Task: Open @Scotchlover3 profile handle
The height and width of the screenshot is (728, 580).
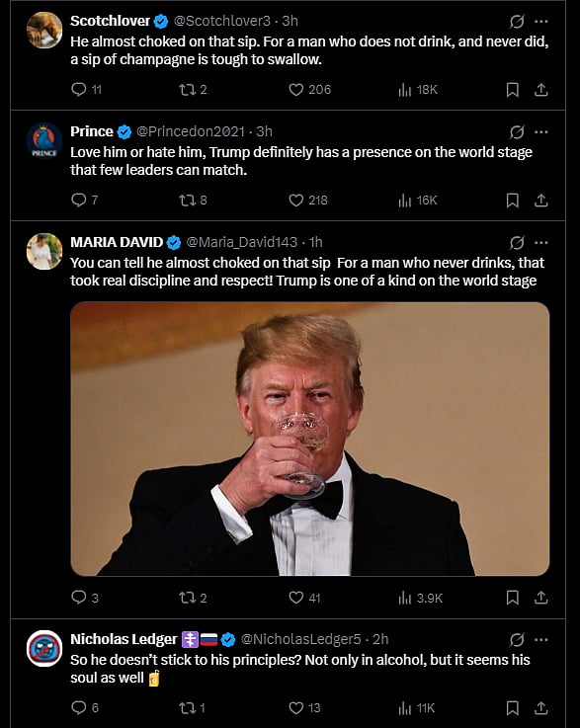Action: pos(222,21)
